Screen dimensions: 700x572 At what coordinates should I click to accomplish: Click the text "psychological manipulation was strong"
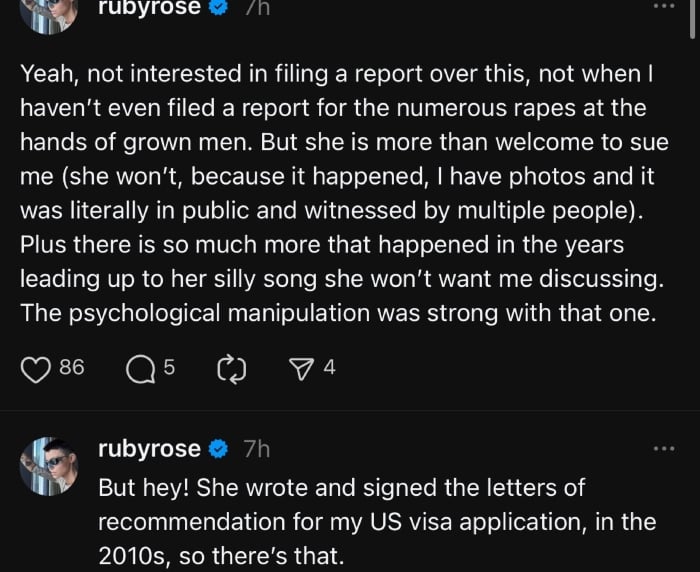coord(300,311)
